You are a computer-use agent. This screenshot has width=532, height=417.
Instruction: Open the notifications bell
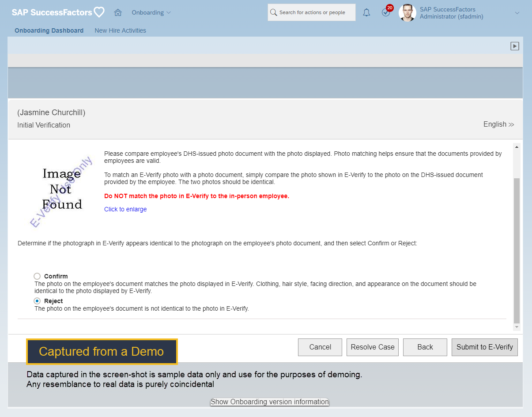[x=366, y=13]
